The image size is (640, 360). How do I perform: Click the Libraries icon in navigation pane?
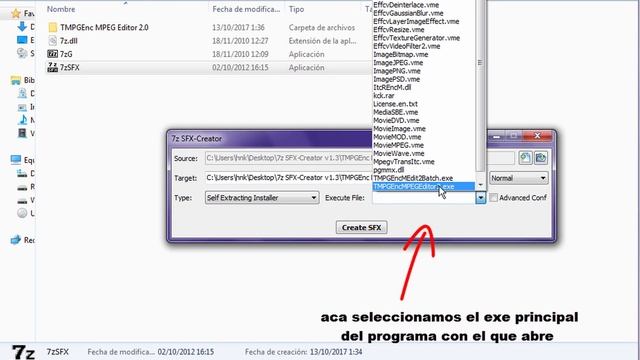[16, 80]
